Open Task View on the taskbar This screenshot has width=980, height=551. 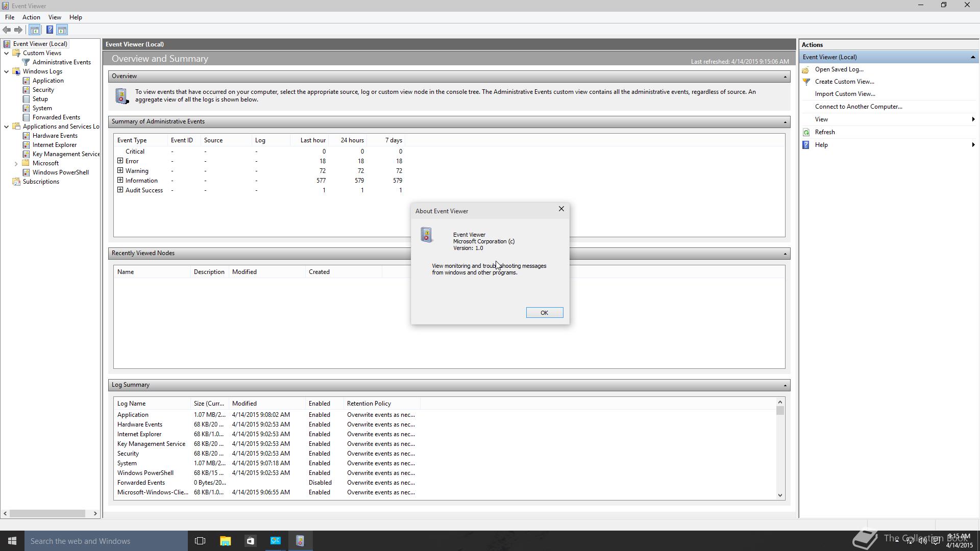click(x=200, y=541)
